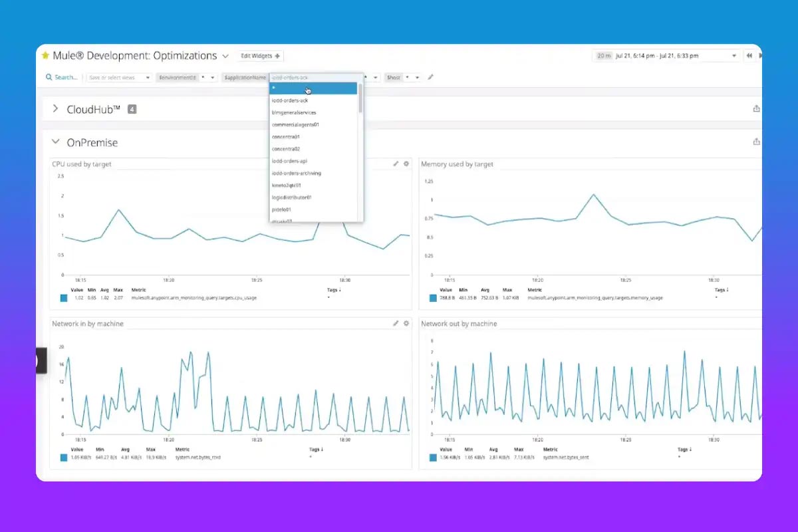Click the cpu_usage legend color swatch

[64, 298]
